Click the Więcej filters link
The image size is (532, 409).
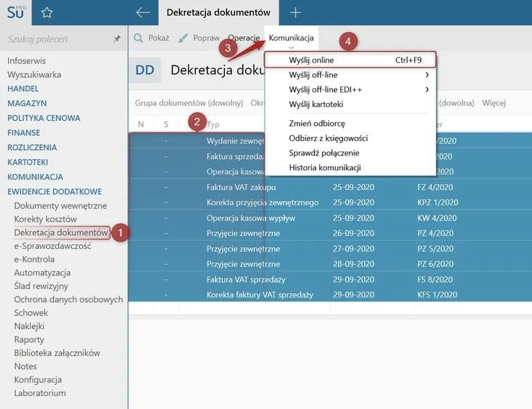click(494, 103)
